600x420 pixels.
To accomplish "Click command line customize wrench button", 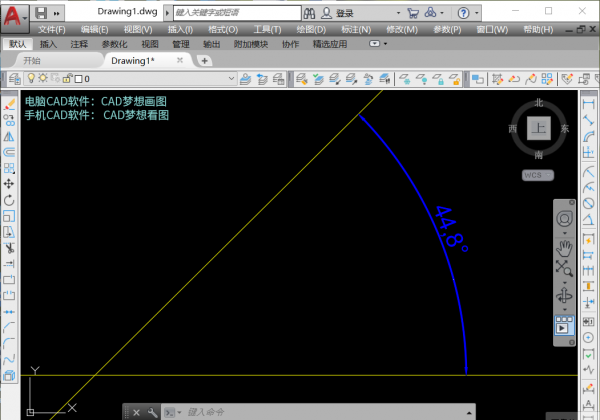I will point(152,412).
